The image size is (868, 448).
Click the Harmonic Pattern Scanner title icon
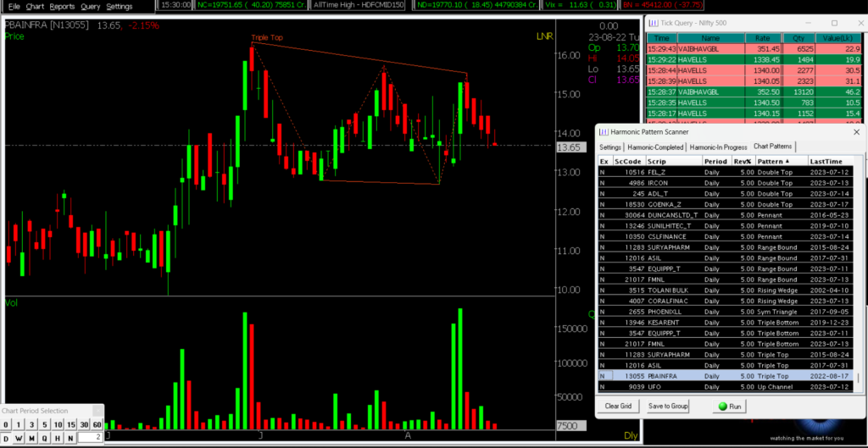tap(604, 132)
